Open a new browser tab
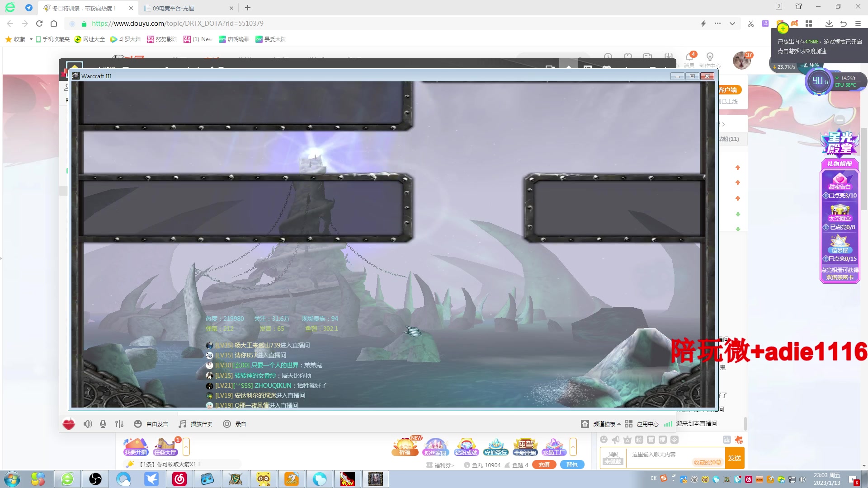 (248, 8)
